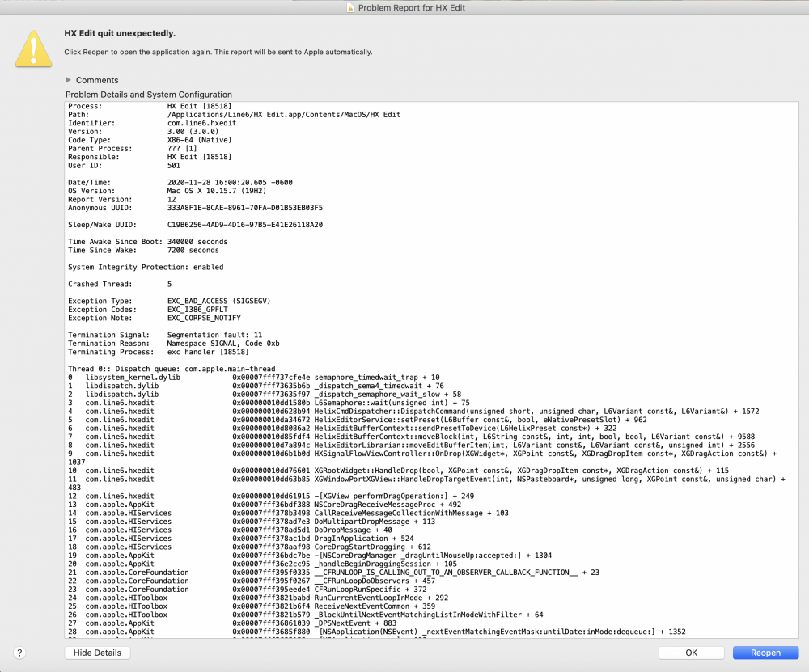Click frame 4 'HelixCmdDispatcher::DispatchCommand' line

[x=413, y=411]
